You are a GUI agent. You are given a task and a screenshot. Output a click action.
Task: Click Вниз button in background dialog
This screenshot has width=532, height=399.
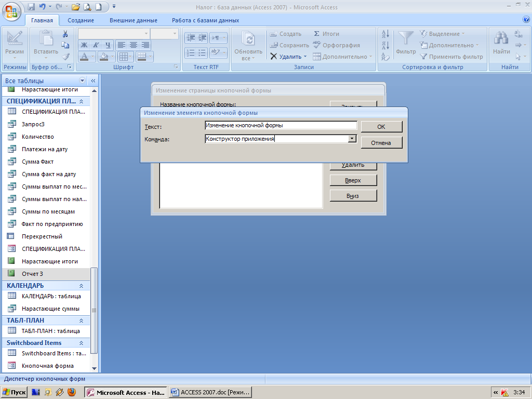point(353,196)
